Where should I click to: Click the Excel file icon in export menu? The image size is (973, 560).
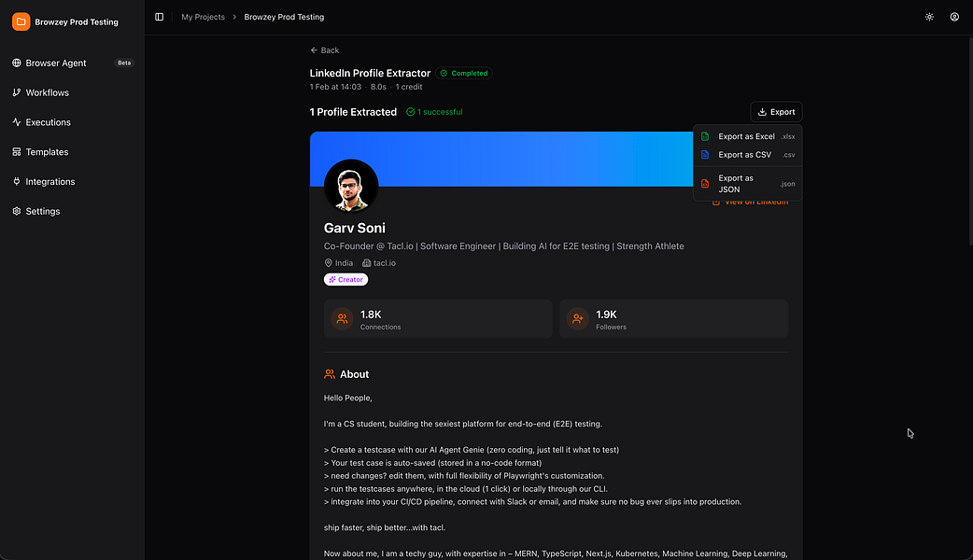[705, 136]
